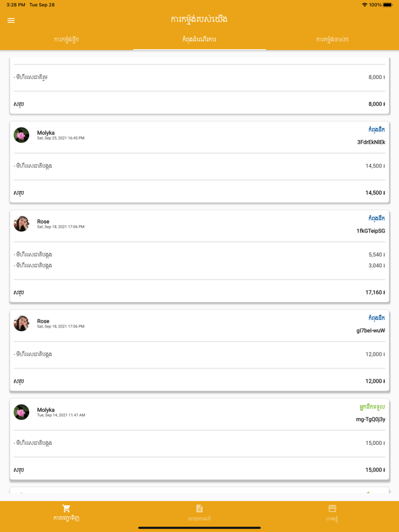Switch to the first orders tab on the left
This screenshot has height=532, width=399.
click(66, 39)
